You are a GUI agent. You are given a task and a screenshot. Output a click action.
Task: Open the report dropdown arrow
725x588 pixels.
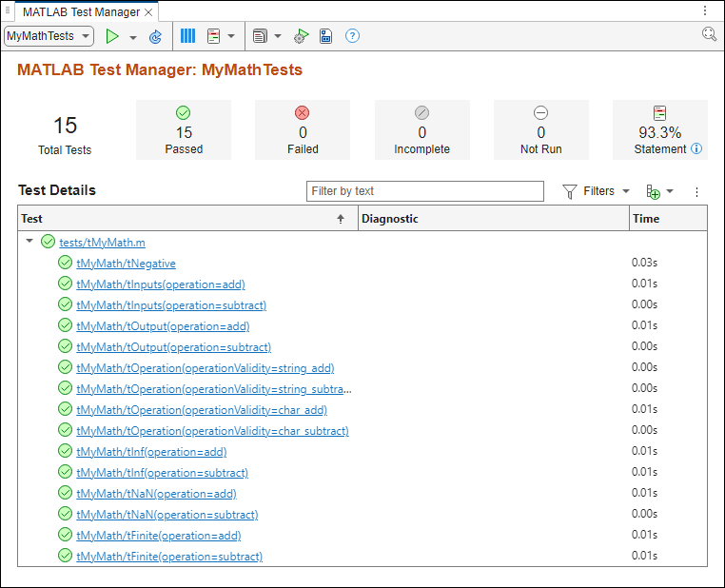[x=278, y=36]
